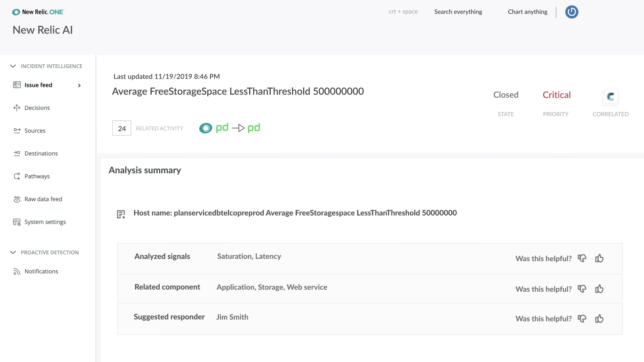Screen dimensions: 644x362
Task: Thumbs down the Analyzed signals row
Action: [582, 258]
